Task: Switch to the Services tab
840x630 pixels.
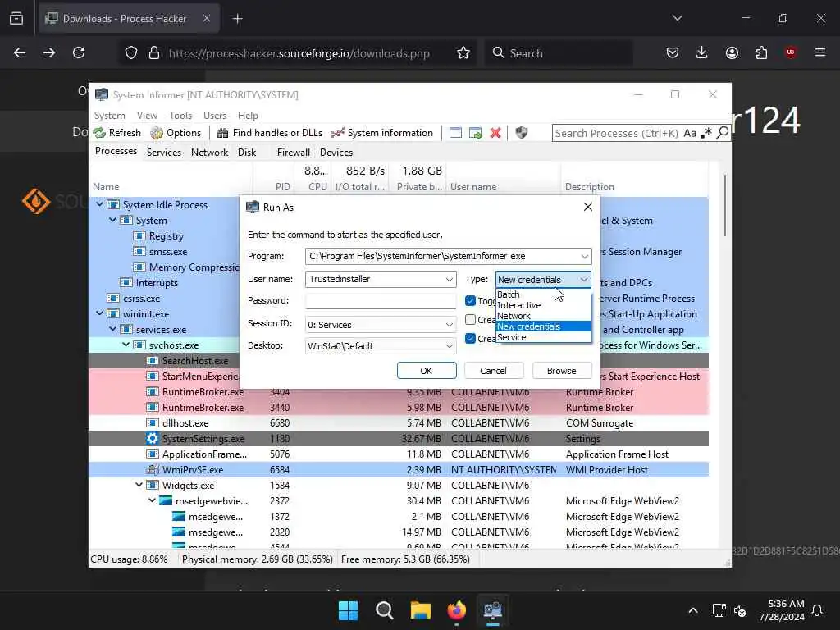Action: [164, 152]
